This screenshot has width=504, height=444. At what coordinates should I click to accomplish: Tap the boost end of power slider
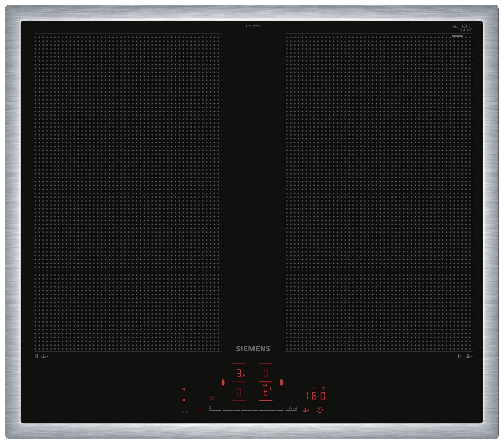292,410
